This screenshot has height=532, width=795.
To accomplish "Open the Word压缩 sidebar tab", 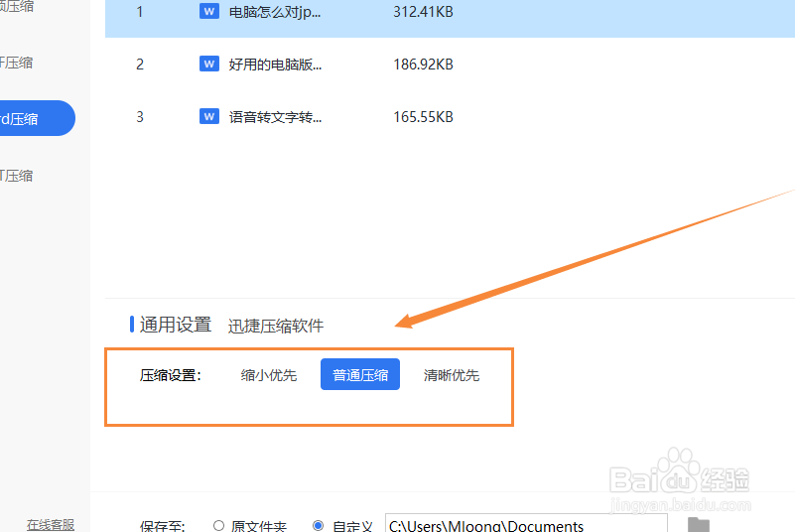I will point(36,118).
